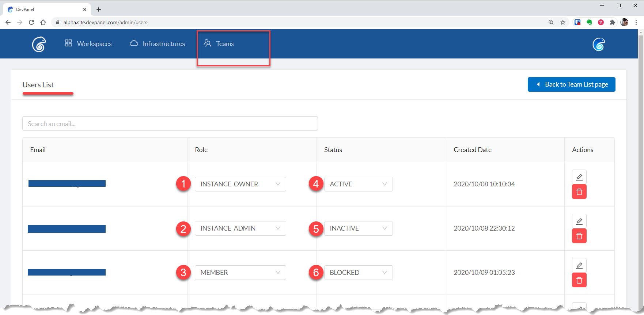Edit the INSTANCE_ADMIN user with pencil icon
644x315 pixels.
point(579,221)
